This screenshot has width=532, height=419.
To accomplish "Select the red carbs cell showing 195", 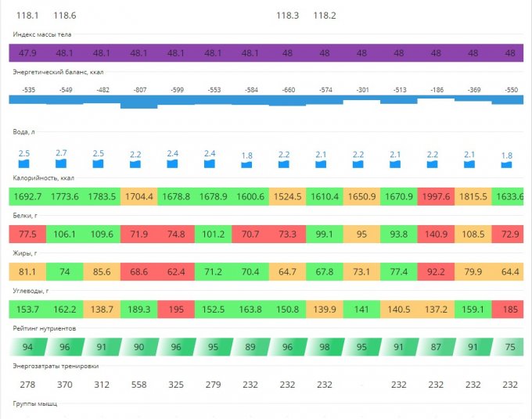I will click(176, 309).
